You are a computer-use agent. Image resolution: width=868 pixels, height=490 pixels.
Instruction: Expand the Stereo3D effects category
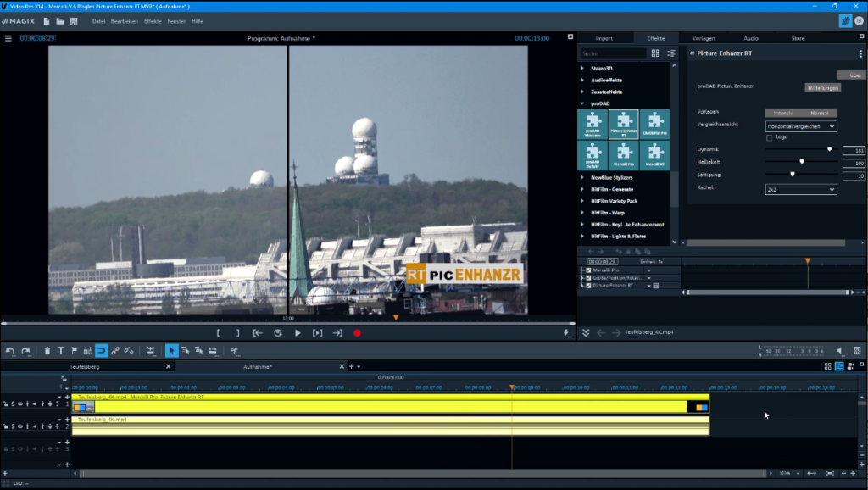pos(582,68)
